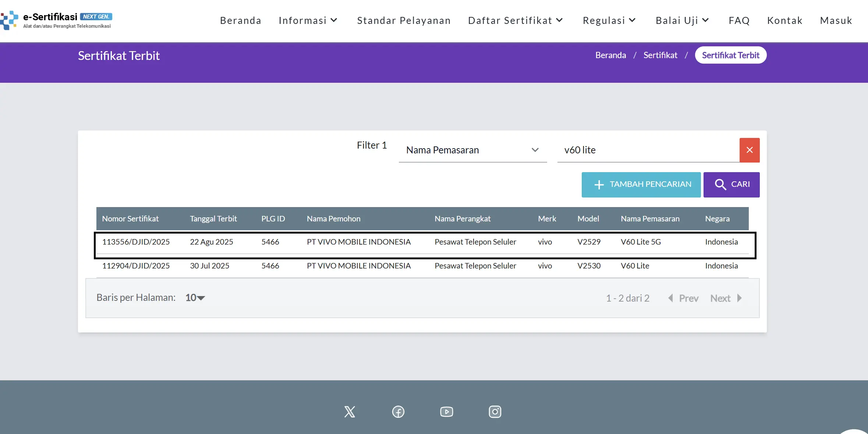Remove Filter 1 with red X
Viewport: 868px width, 434px height.
pos(749,150)
